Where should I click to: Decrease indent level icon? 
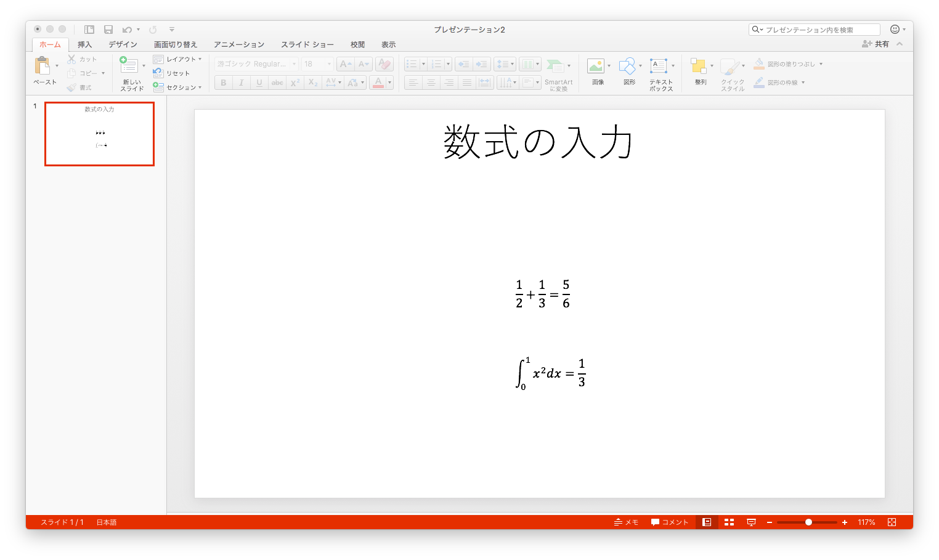point(464,64)
